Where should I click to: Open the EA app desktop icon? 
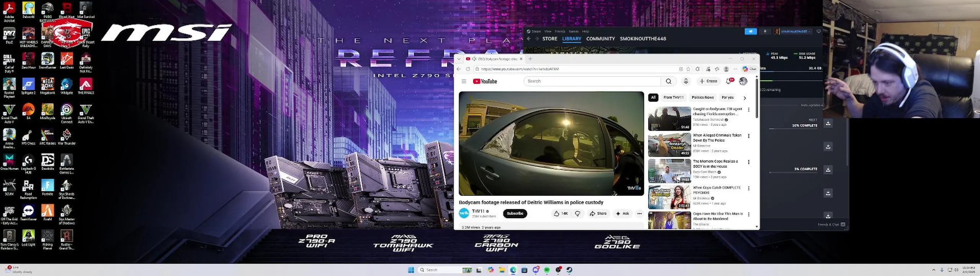pyautogui.click(x=28, y=112)
